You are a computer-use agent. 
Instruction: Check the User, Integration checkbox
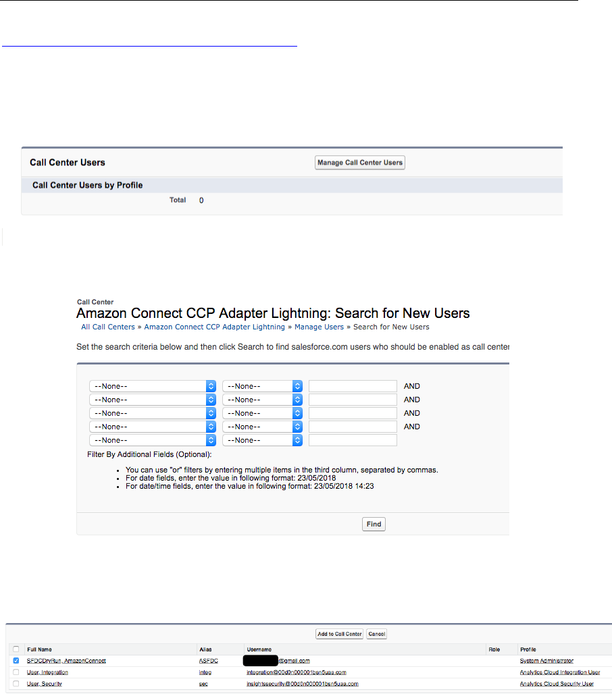tap(16, 672)
